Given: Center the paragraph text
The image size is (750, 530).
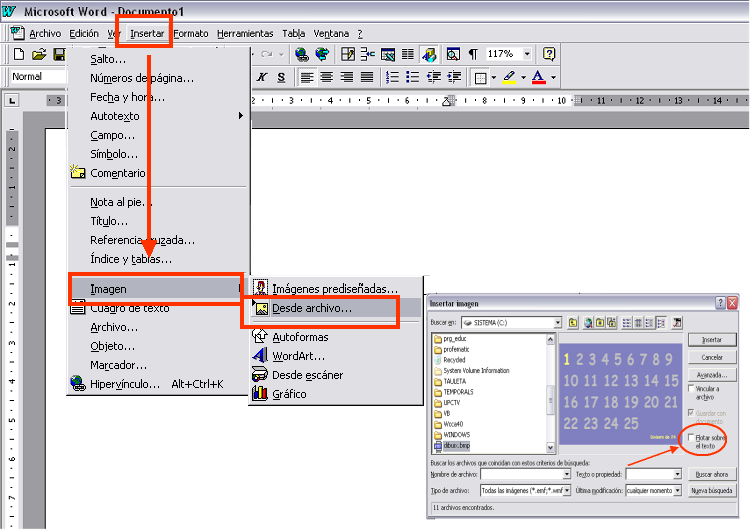Looking at the screenshot, I should click(x=327, y=77).
